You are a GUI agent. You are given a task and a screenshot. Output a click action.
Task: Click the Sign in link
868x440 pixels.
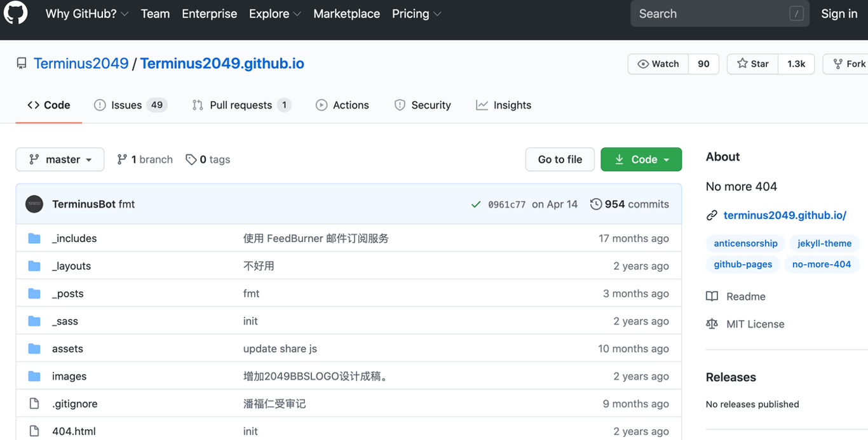(x=839, y=13)
